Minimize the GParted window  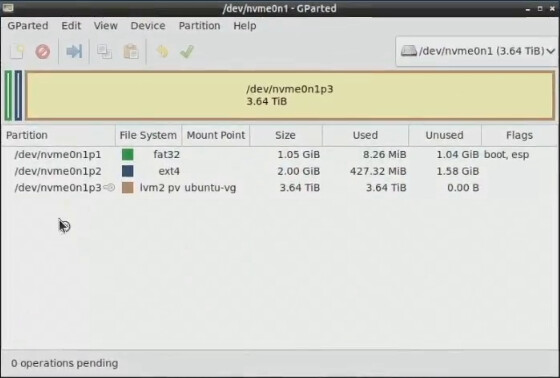coord(528,9)
